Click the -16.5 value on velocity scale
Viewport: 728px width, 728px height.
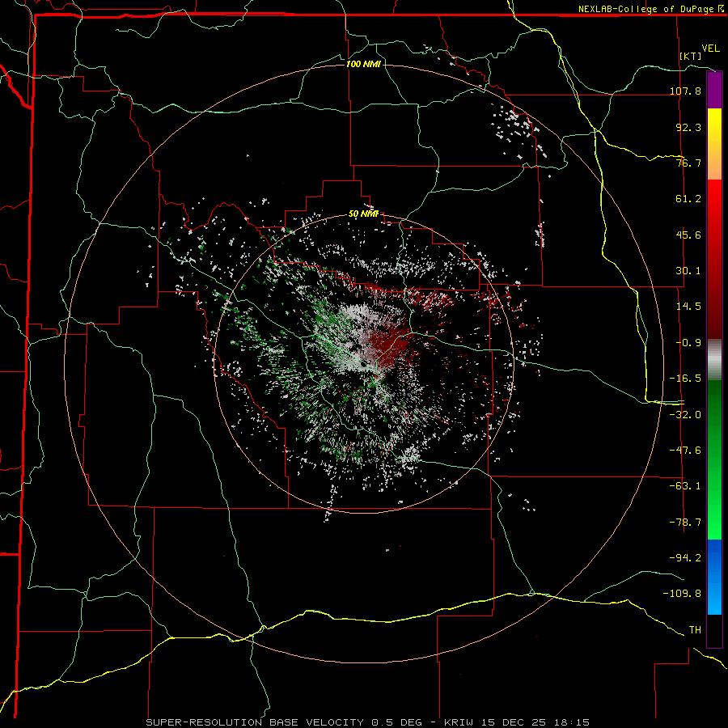click(685, 379)
